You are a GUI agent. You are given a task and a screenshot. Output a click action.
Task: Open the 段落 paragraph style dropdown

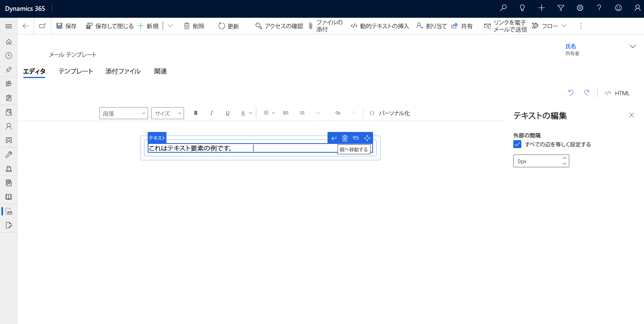click(x=123, y=113)
